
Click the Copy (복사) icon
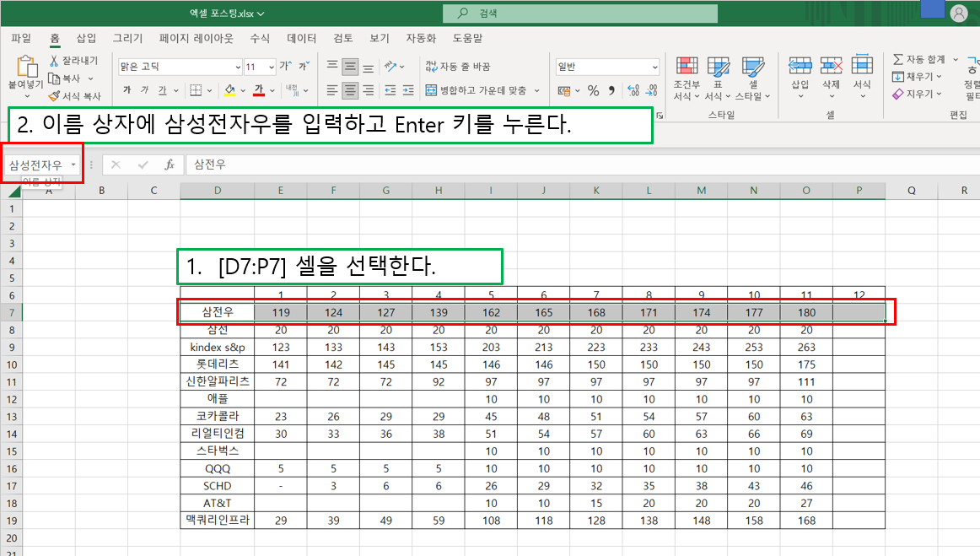(x=54, y=78)
